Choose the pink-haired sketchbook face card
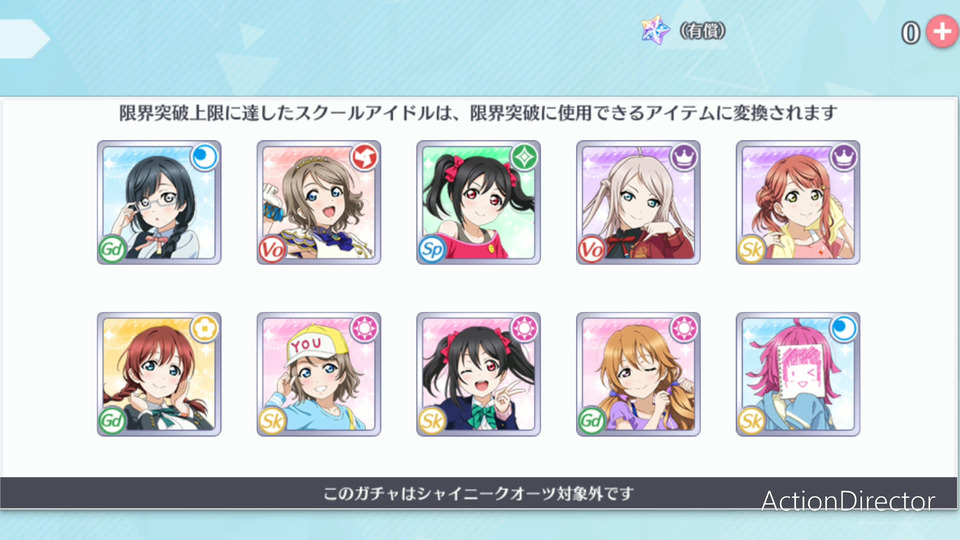 coord(798,375)
